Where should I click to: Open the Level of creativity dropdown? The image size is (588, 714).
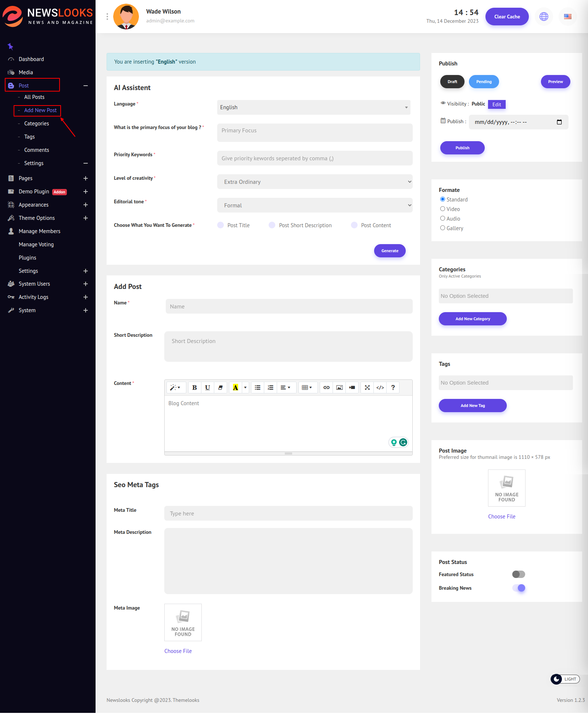pos(315,182)
